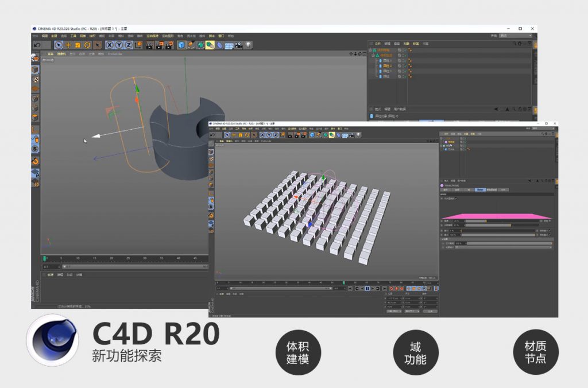Click the 域功能 circular badge
The width and height of the screenshot is (588, 388).
[416, 352]
